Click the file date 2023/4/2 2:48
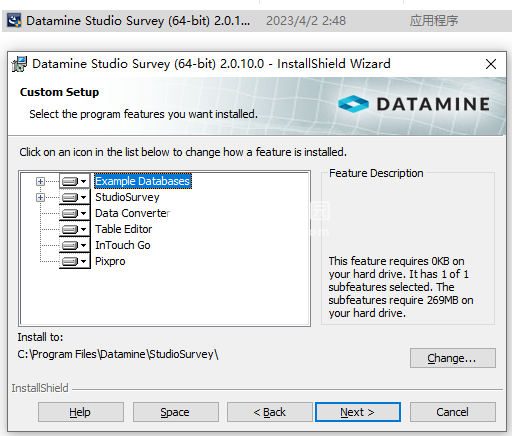512x436 pixels. (x=306, y=21)
